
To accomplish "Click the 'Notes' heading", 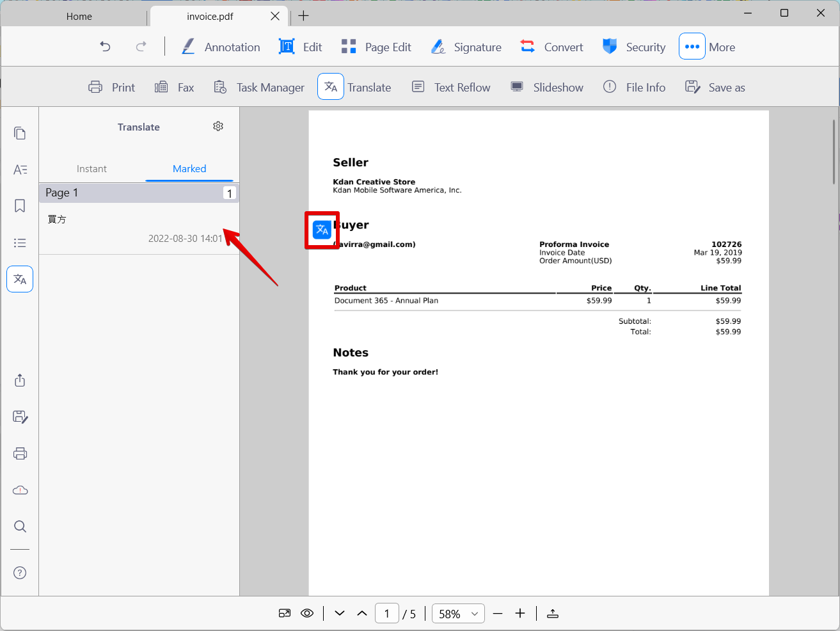I will 351,353.
